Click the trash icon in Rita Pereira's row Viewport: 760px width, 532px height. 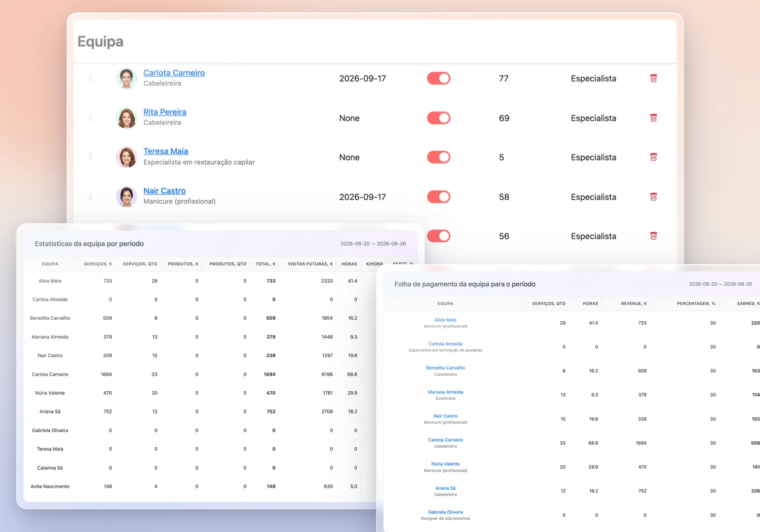click(654, 118)
